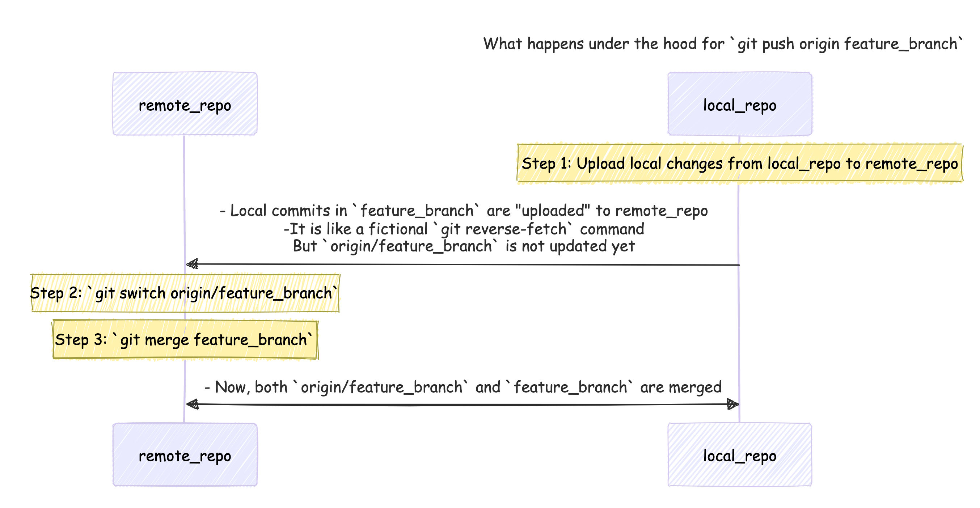This screenshot has width=980, height=508.
Task: Select the Step 1 upload local changes note
Action: click(740, 163)
